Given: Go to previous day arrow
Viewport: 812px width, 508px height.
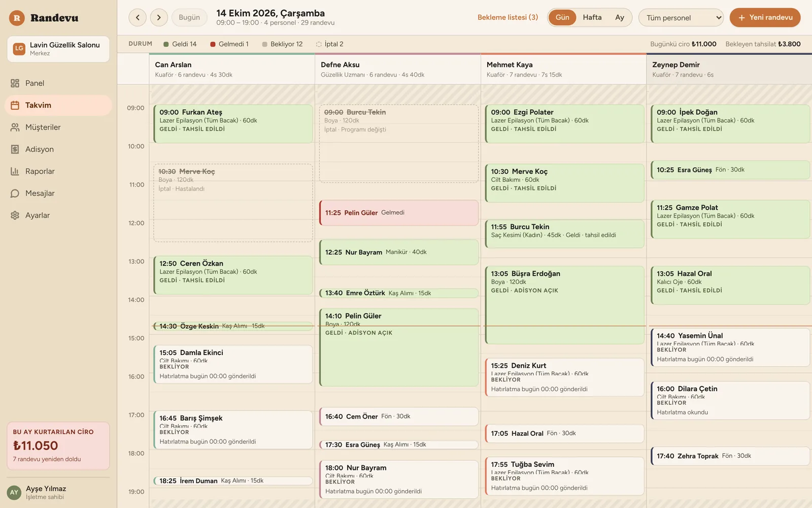Looking at the screenshot, I should pyautogui.click(x=138, y=18).
